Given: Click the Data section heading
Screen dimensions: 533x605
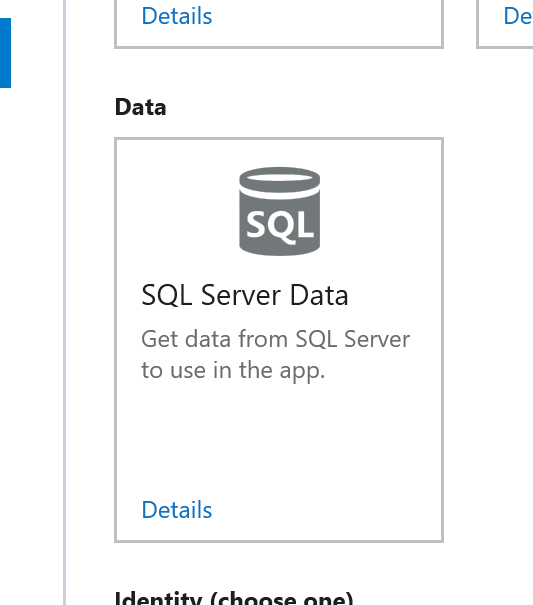Looking at the screenshot, I should pos(140,107).
